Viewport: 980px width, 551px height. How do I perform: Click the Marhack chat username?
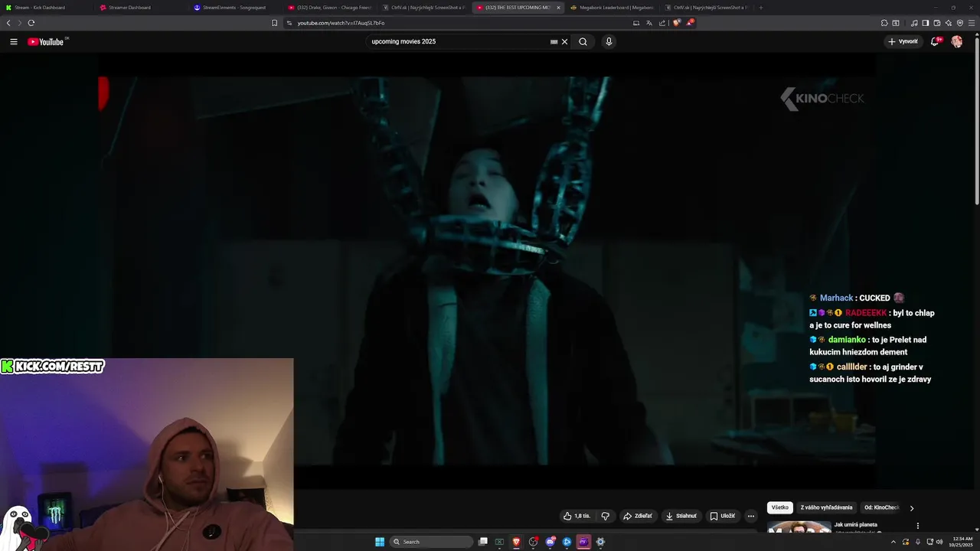click(836, 298)
